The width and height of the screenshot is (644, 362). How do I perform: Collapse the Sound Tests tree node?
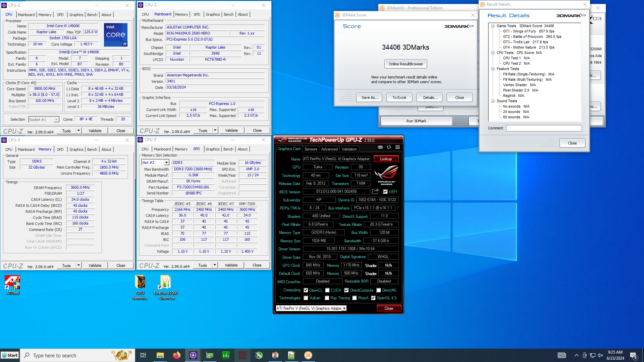tap(493, 101)
